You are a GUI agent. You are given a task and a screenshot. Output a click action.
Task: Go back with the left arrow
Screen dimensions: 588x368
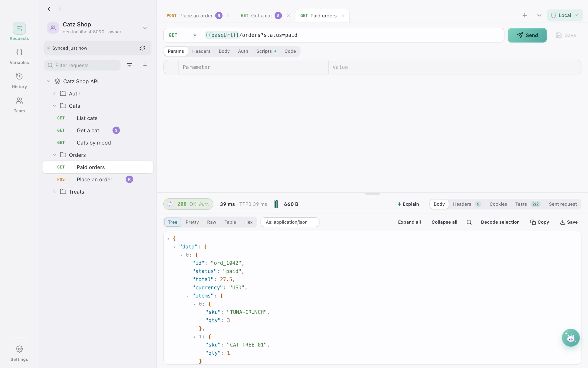[x=49, y=9]
